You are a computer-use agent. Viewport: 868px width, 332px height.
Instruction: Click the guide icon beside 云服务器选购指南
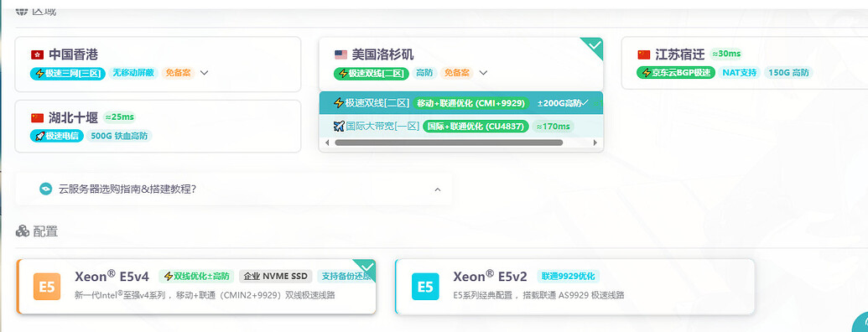pyautogui.click(x=46, y=189)
